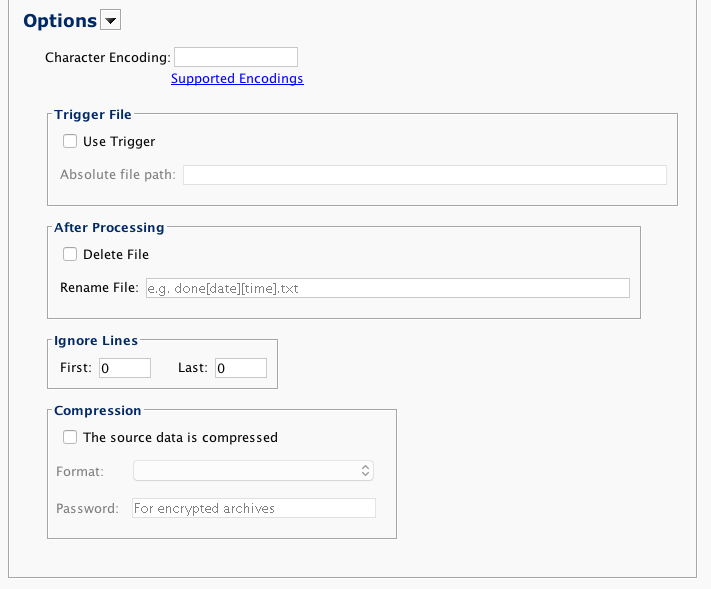The height and width of the screenshot is (589, 711).
Task: Tick the source data is compressed checkbox
Action: tap(70, 437)
